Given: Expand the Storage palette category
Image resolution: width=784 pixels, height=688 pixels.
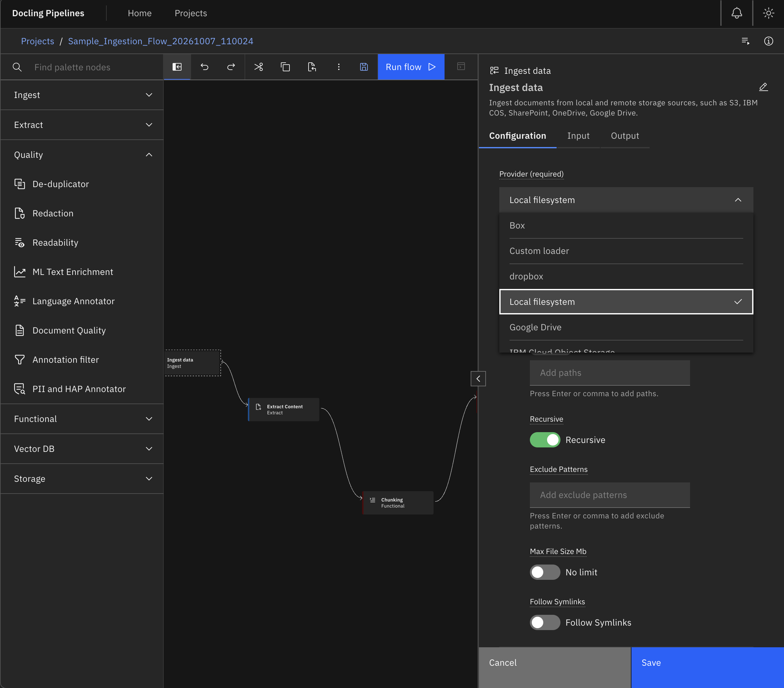Looking at the screenshot, I should pos(82,479).
